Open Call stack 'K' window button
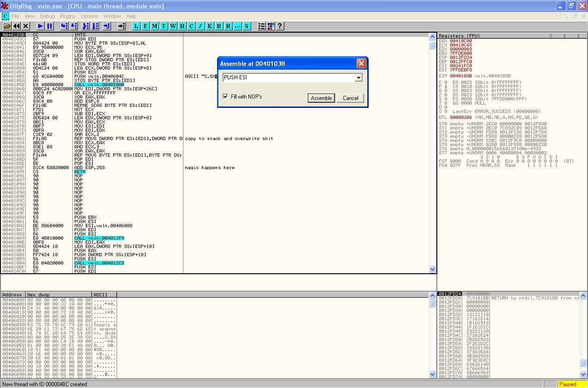This screenshot has width=588, height=388. point(210,26)
